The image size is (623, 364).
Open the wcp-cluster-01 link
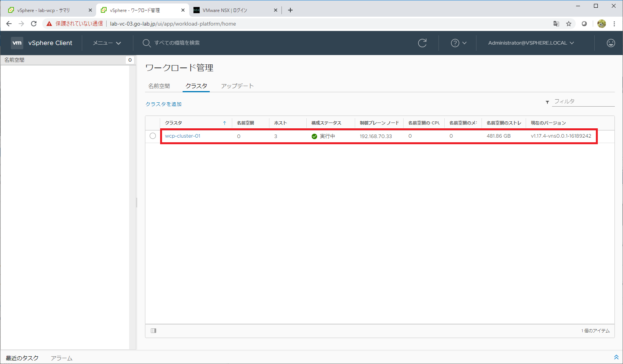pos(183,136)
